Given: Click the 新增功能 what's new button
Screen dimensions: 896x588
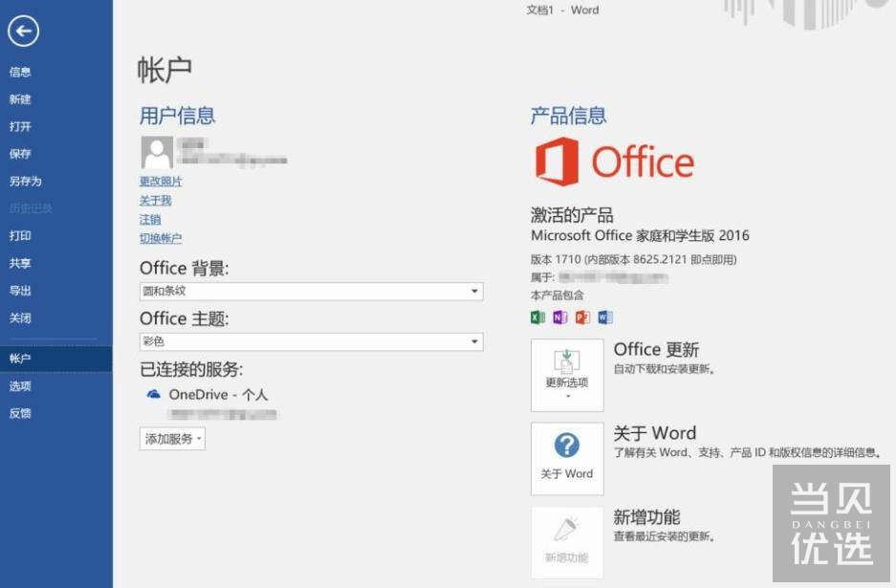Looking at the screenshot, I should point(567,542).
